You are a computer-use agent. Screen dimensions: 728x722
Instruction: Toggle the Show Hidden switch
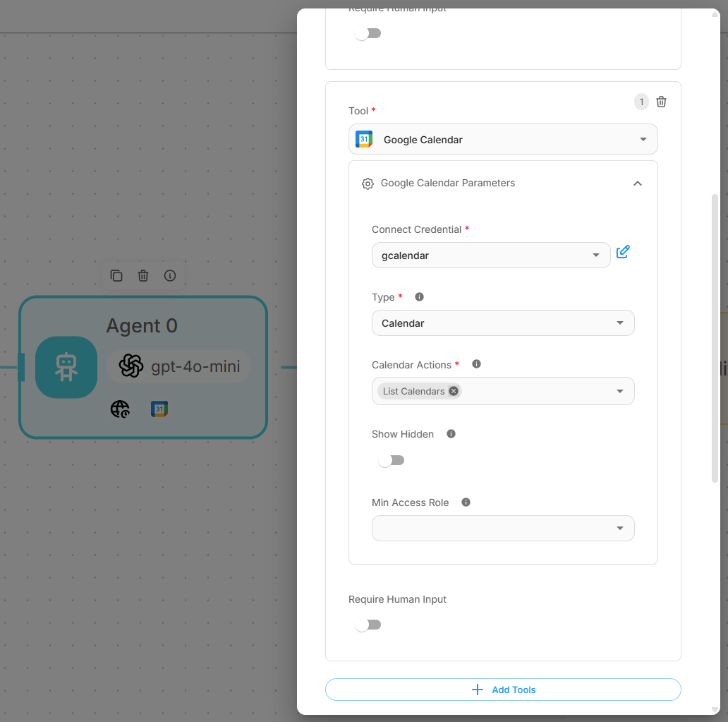point(391,461)
